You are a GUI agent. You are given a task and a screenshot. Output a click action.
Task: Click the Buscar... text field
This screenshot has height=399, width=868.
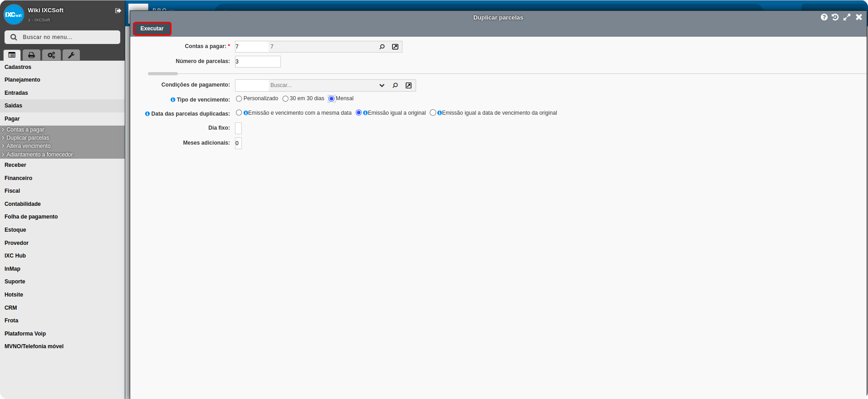[x=324, y=85]
